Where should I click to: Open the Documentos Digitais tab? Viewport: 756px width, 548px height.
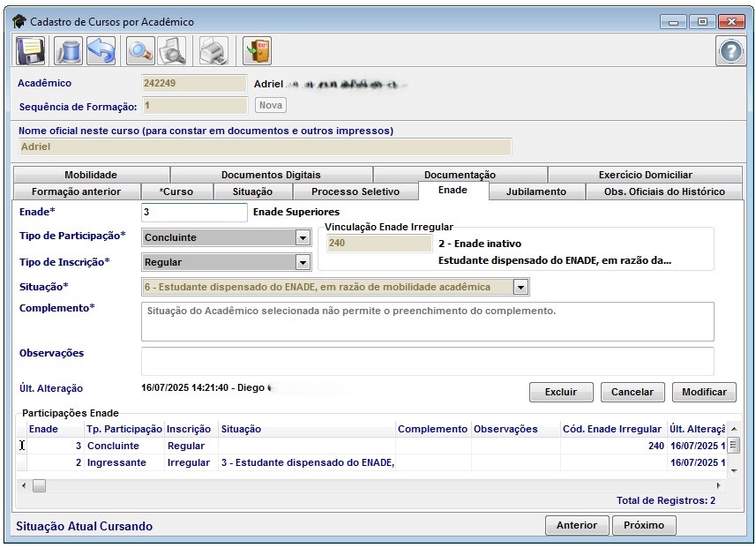tap(271, 175)
